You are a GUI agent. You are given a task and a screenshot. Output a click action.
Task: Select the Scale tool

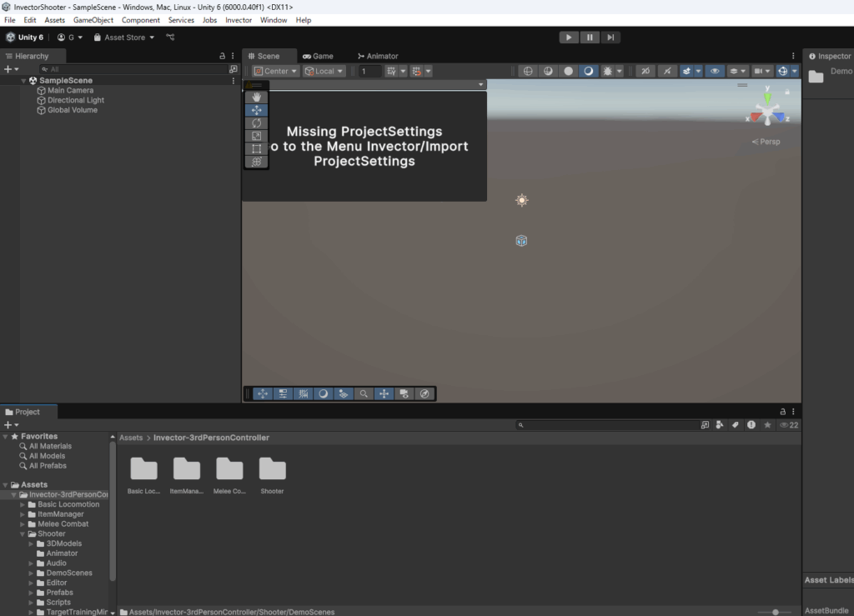pos(257,136)
